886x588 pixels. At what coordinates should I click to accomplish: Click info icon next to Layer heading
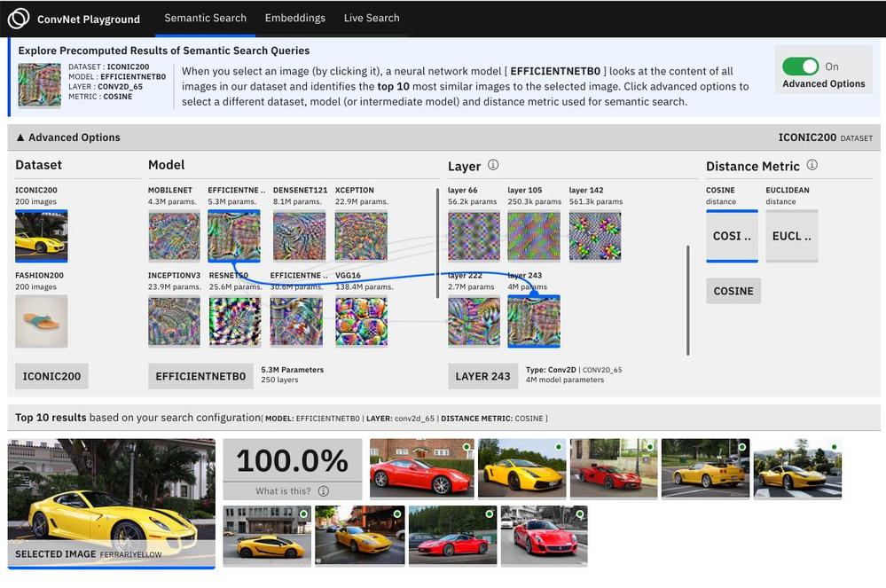click(493, 165)
